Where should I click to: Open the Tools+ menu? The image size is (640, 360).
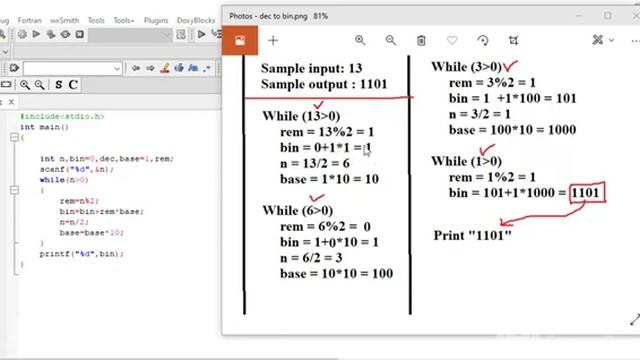[124, 20]
